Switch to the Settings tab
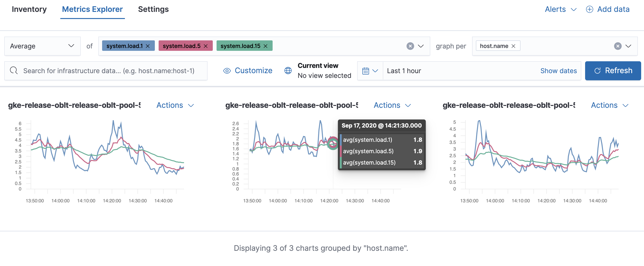This screenshot has width=644, height=266. coord(153,9)
